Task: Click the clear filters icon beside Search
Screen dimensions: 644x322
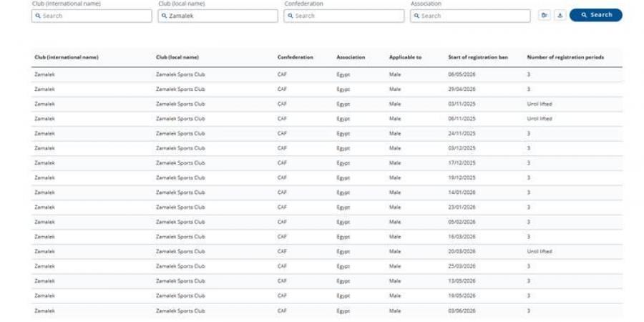Action: 545,15
